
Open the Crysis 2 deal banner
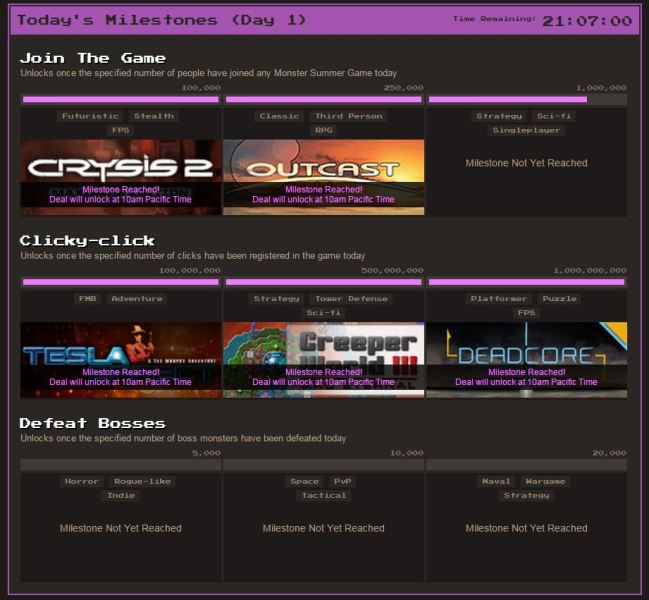[120, 177]
